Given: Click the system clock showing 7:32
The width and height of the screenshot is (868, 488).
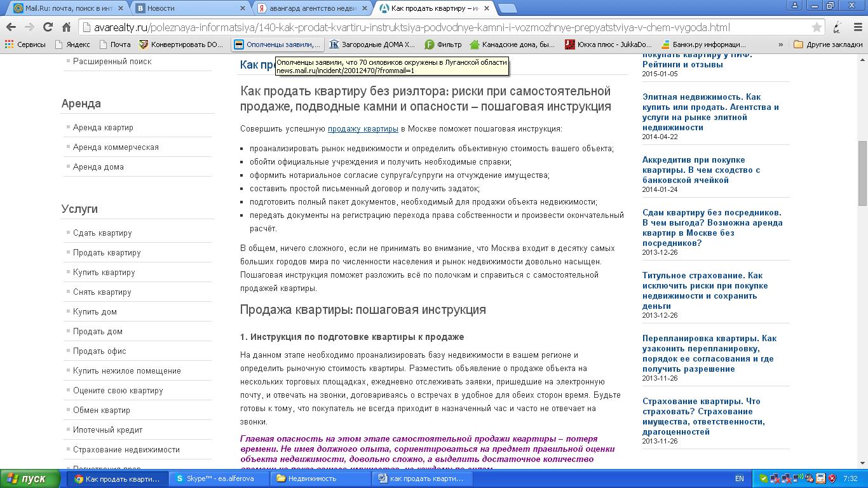Looking at the screenshot, I should [x=850, y=478].
